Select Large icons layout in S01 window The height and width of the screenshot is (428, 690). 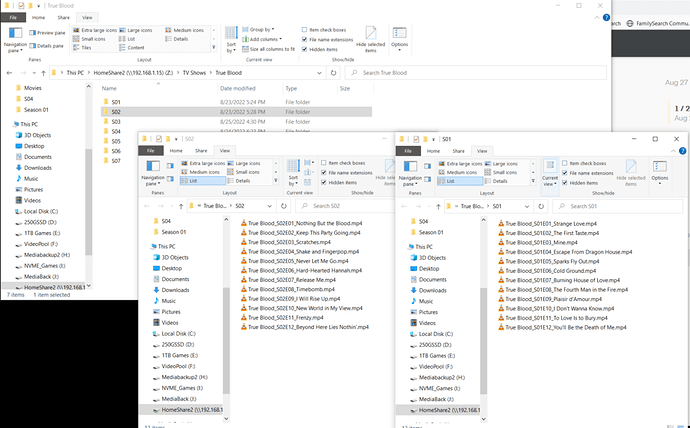pyautogui.click(x=501, y=164)
